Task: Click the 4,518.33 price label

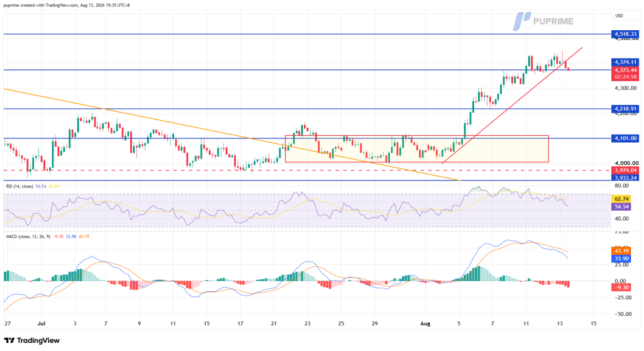Action: point(626,34)
